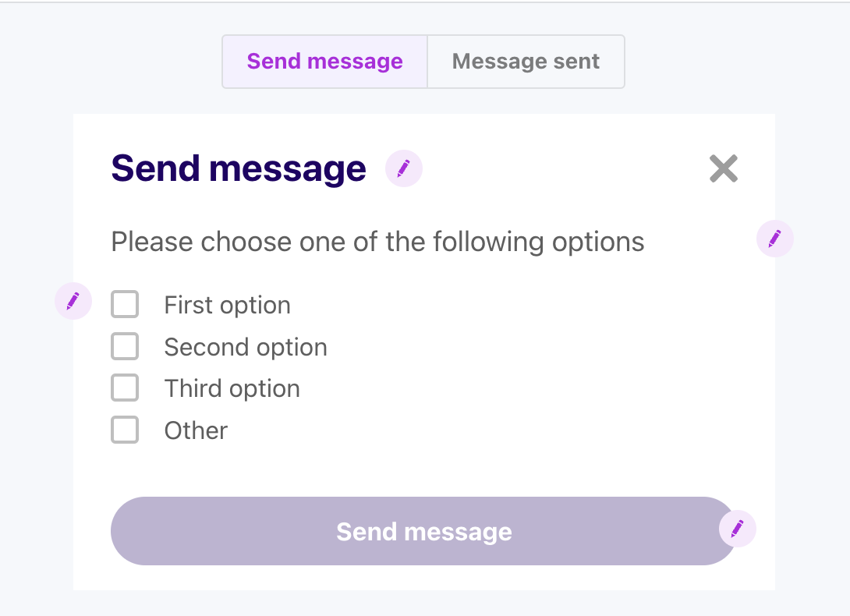This screenshot has width=850, height=616.
Task: Click the 'Send message' dialog heading text
Action: click(x=239, y=168)
